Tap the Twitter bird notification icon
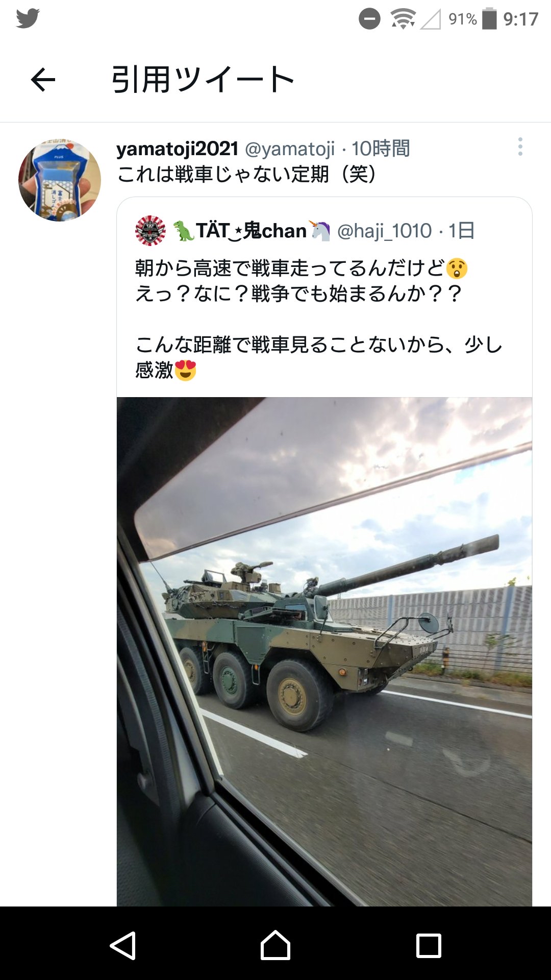Viewport: 551px width, 980px height. (x=28, y=19)
